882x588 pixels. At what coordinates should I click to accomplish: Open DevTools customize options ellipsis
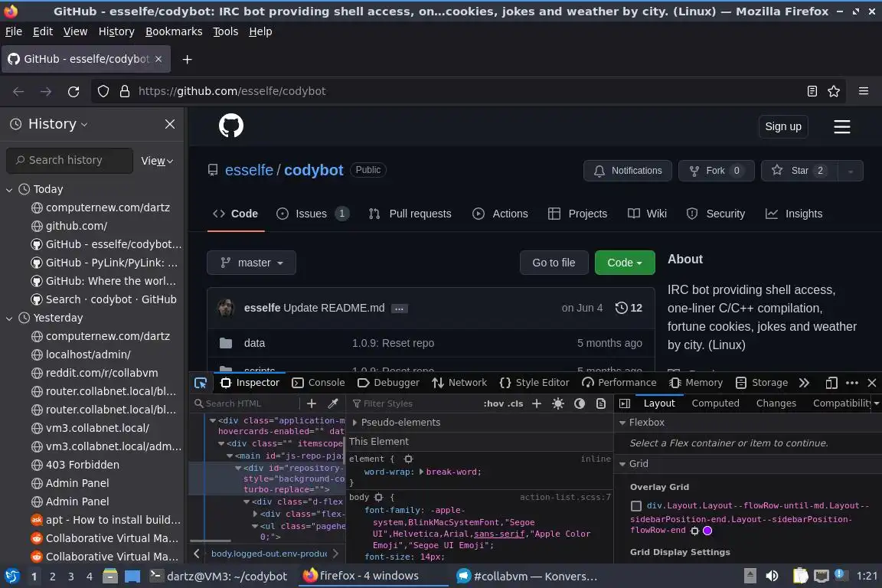(852, 383)
